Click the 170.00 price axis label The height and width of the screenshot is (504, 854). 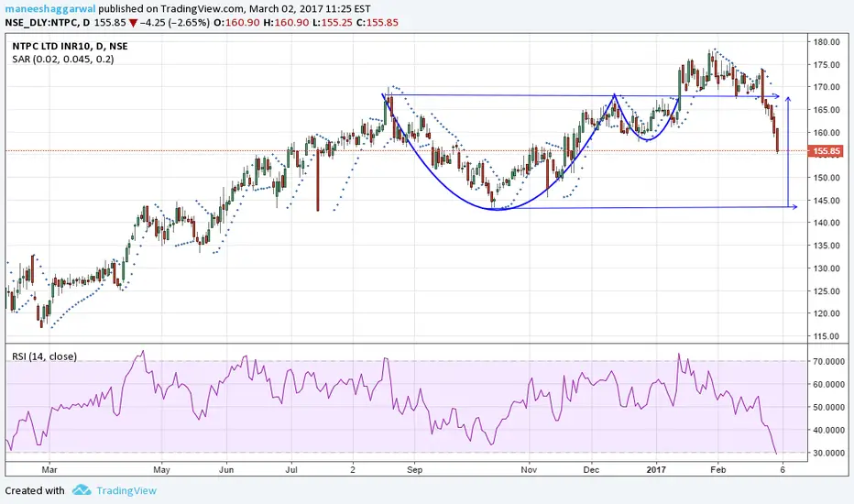pyautogui.click(x=827, y=87)
